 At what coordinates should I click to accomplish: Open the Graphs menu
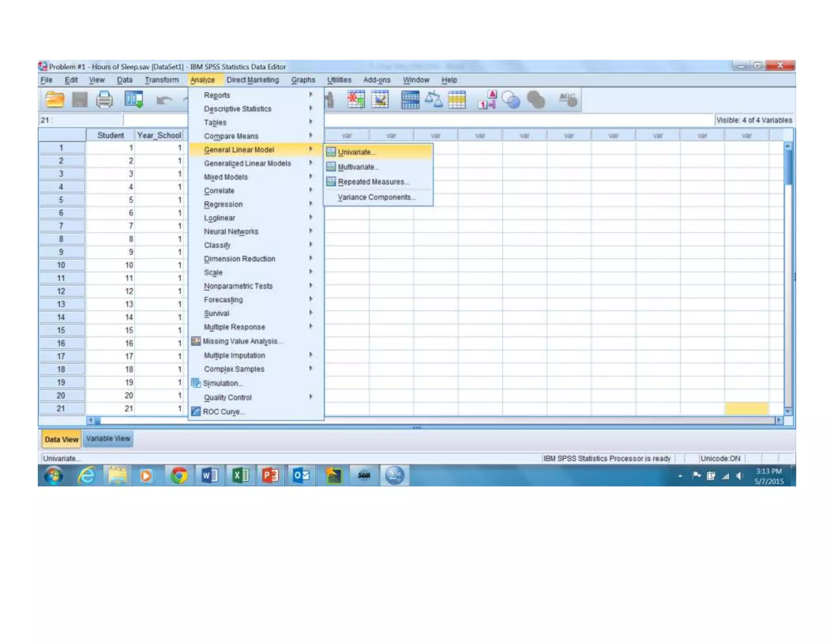[x=303, y=80]
